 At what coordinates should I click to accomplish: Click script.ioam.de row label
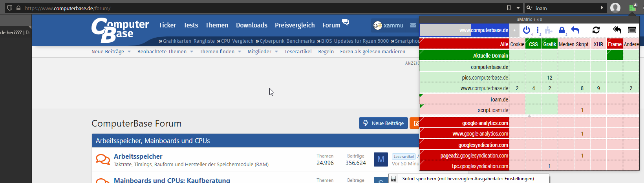(x=464, y=110)
